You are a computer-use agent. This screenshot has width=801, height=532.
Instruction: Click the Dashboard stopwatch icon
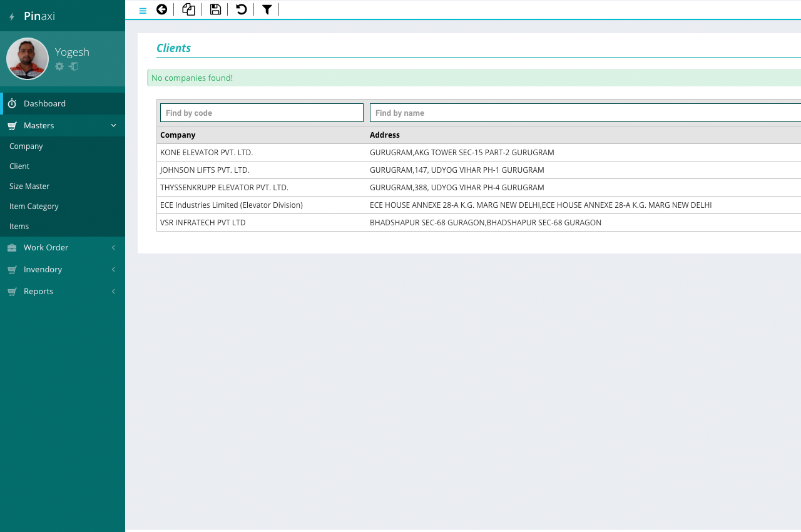pyautogui.click(x=12, y=103)
